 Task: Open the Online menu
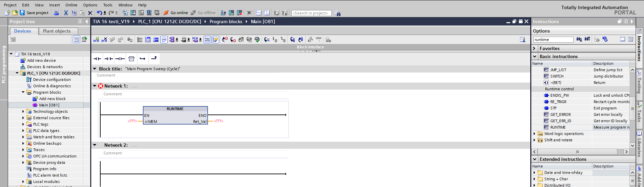[x=71, y=5]
